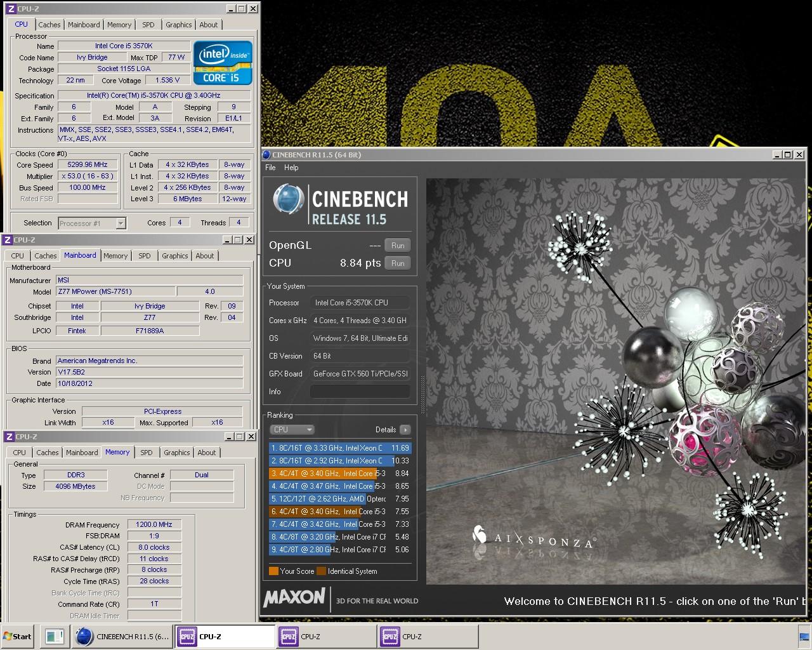Click the Command Rate 1T value
Image resolution: width=812 pixels, height=650 pixels.
154,604
